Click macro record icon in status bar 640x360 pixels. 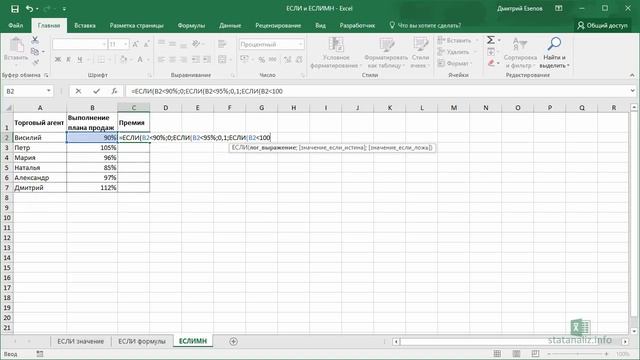(x=40, y=354)
